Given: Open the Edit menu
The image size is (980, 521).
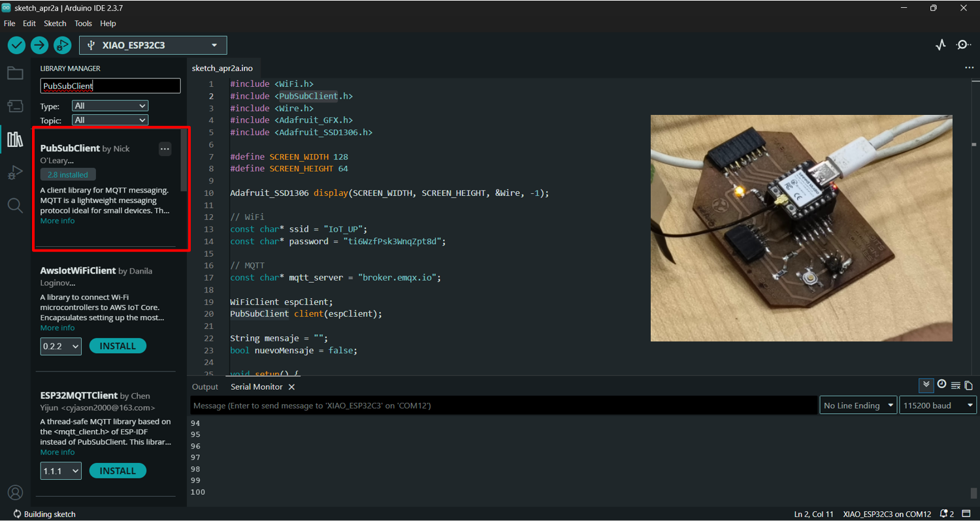Looking at the screenshot, I should [29, 24].
